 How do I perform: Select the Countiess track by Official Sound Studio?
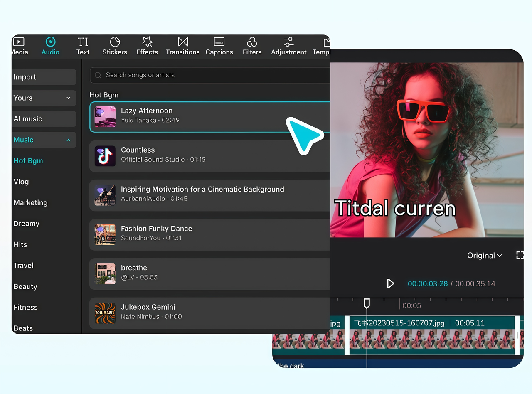tap(210, 156)
